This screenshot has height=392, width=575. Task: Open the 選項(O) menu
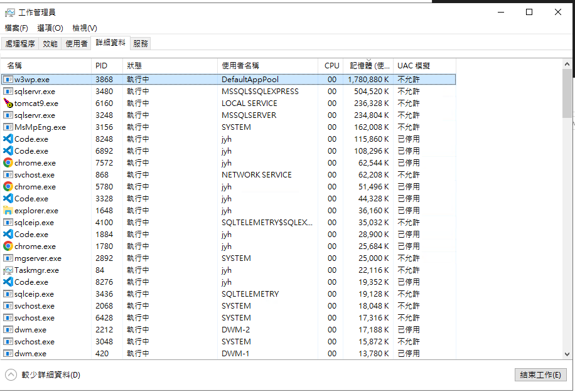pyautogui.click(x=50, y=28)
